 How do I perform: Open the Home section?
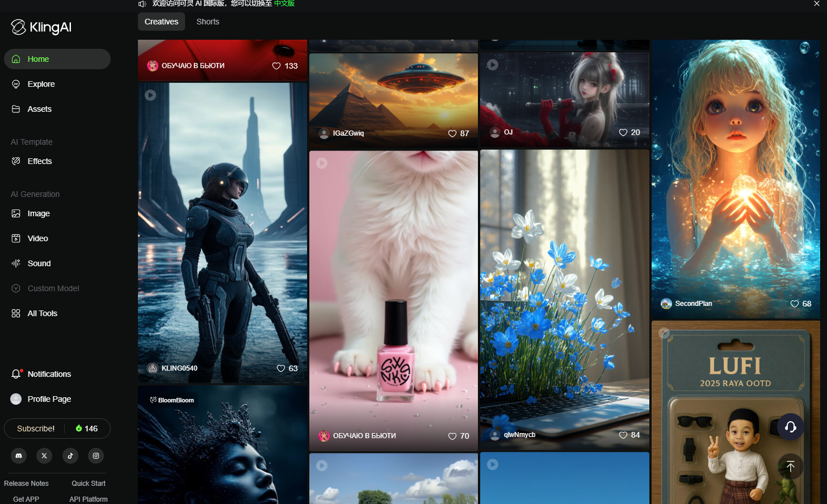point(57,59)
